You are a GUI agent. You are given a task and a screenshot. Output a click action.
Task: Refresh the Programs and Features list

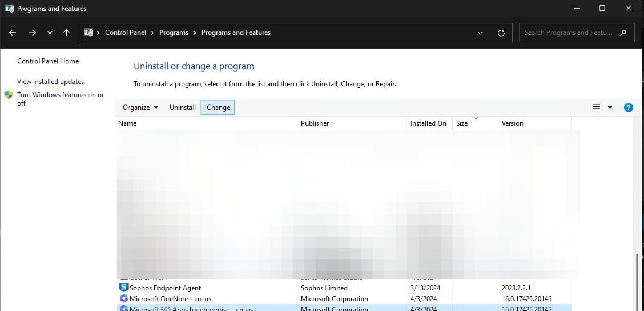click(501, 33)
